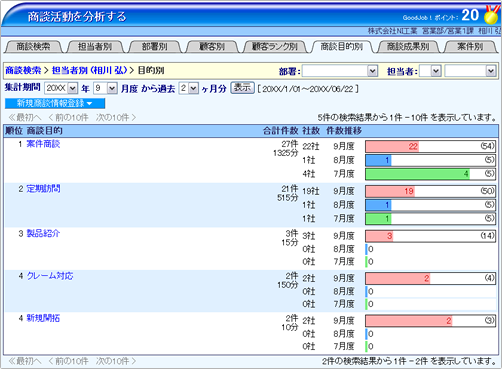Click top 次の10件 pagination link
Image resolution: width=502 pixels, height=369 pixels.
(116, 117)
